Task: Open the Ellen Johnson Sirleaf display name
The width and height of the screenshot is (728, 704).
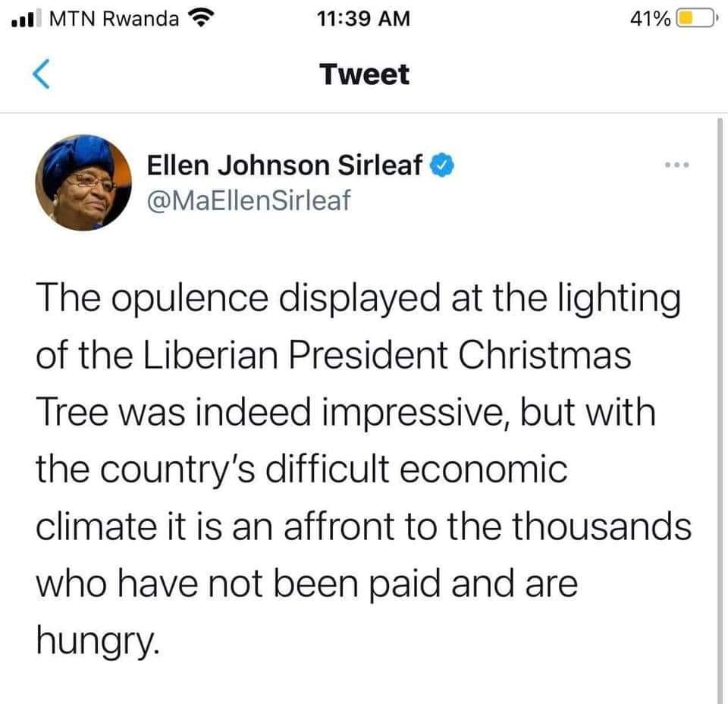Action: pyautogui.click(x=285, y=165)
